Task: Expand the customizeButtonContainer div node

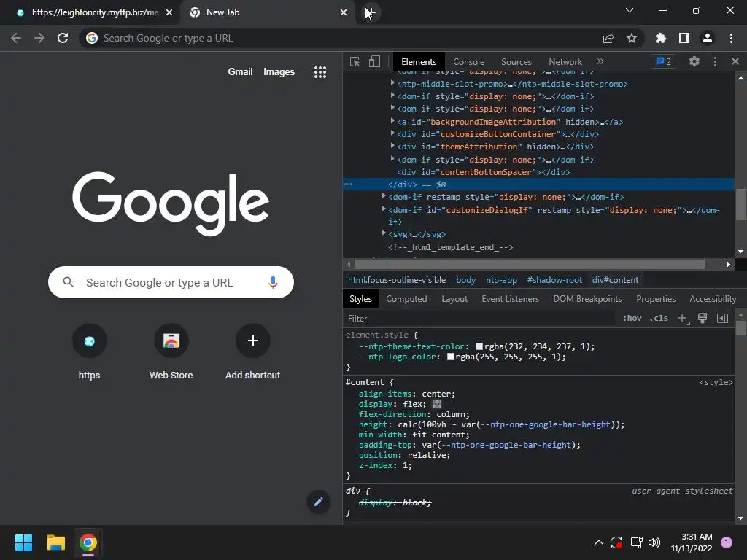Action: pos(392,134)
